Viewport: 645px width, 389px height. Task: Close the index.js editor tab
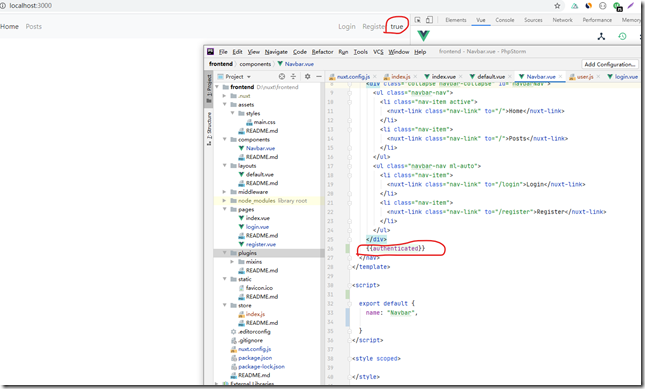[415, 76]
